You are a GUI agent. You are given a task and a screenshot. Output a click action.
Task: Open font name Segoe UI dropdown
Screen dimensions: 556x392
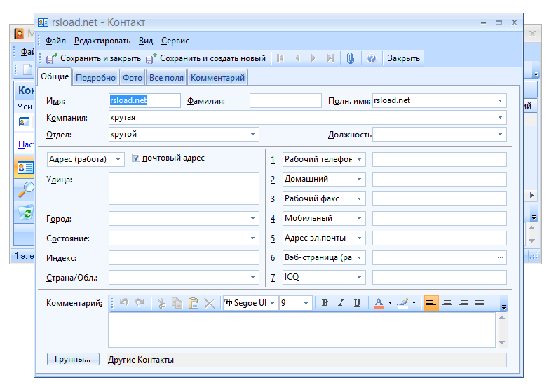(x=272, y=304)
